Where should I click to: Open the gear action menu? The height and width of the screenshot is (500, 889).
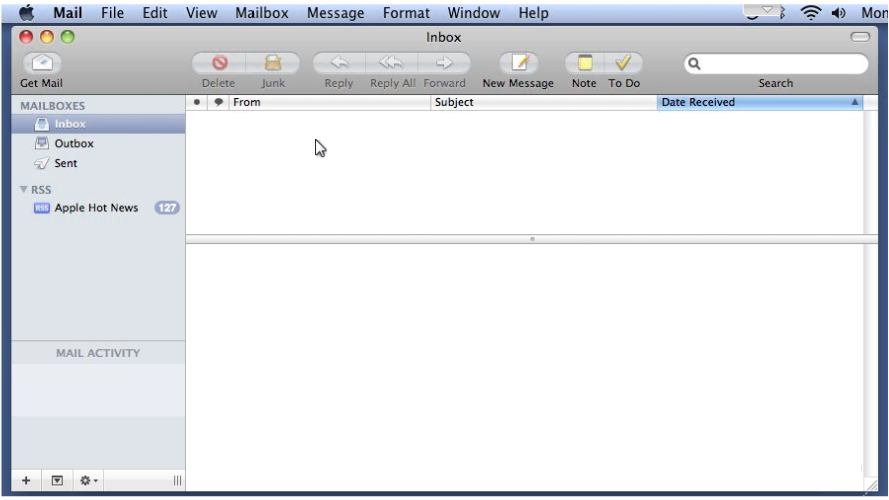point(88,481)
